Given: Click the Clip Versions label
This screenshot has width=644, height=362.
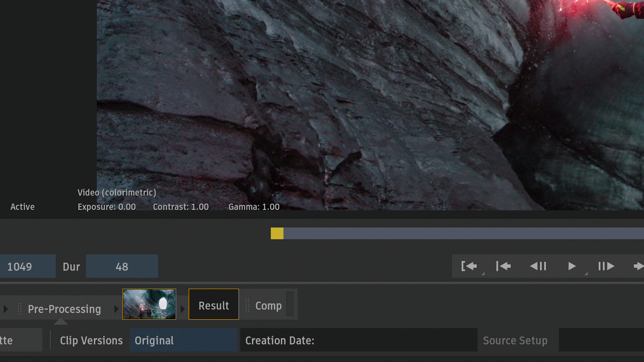Looking at the screenshot, I should click(x=91, y=341).
